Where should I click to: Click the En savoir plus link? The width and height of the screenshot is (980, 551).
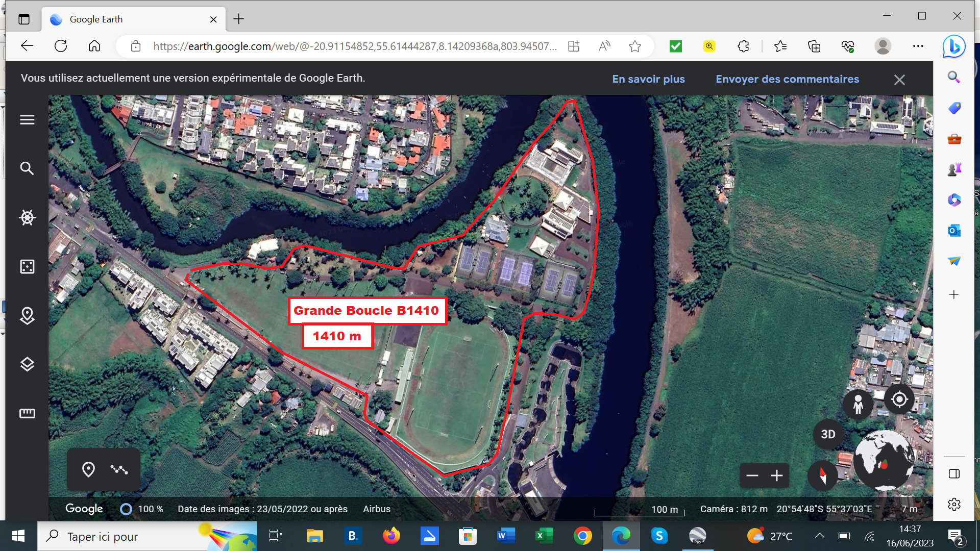648,79
